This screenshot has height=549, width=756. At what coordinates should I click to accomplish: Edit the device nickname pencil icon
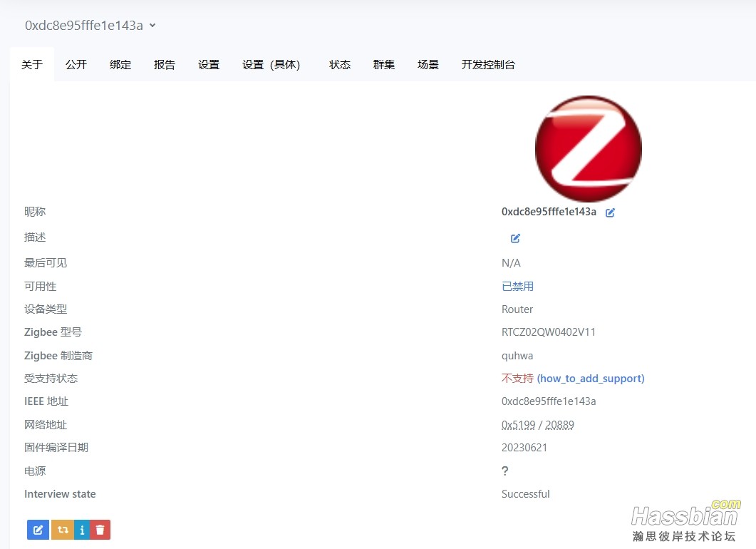coord(610,212)
